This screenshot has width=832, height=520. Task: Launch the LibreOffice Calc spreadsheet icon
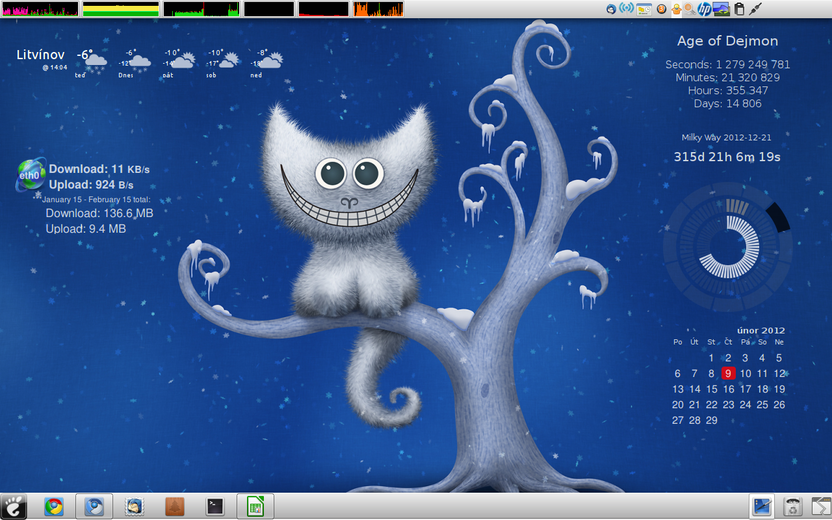tap(255, 507)
